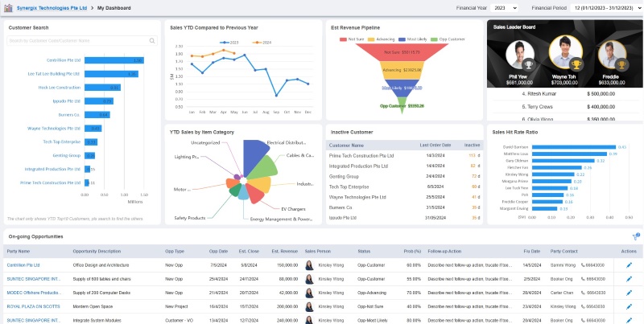Image resolution: width=644 pixels, height=324 pixels.
Task: Expand the Financial Period dropdown
Action: (x=605, y=7)
